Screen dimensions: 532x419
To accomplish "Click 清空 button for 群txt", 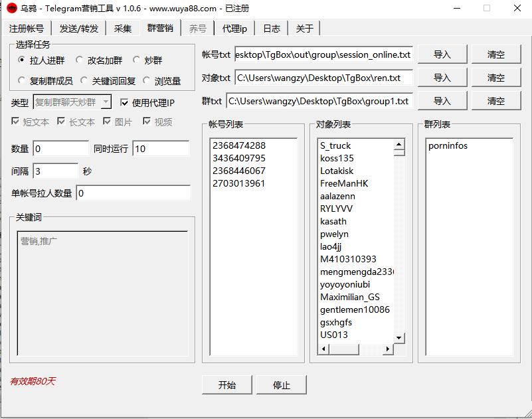I will coord(495,101).
